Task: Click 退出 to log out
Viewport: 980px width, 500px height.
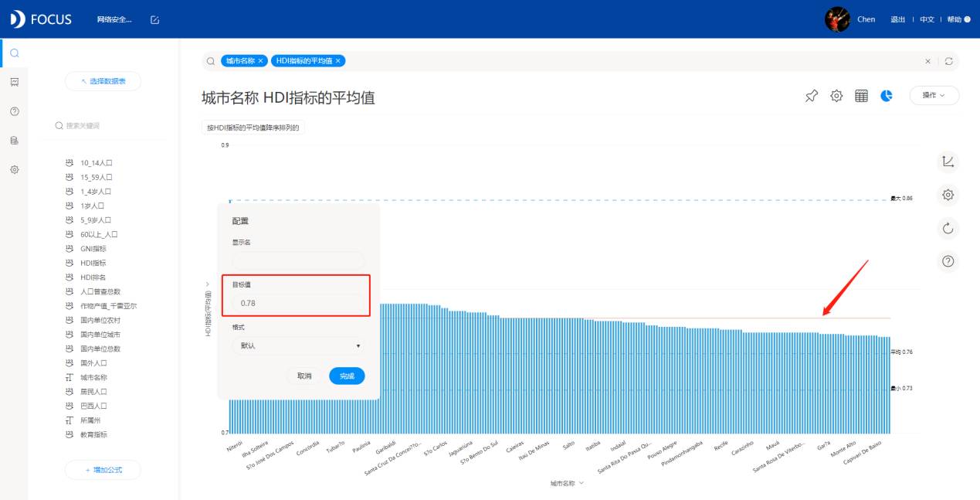Action: pyautogui.click(x=897, y=19)
